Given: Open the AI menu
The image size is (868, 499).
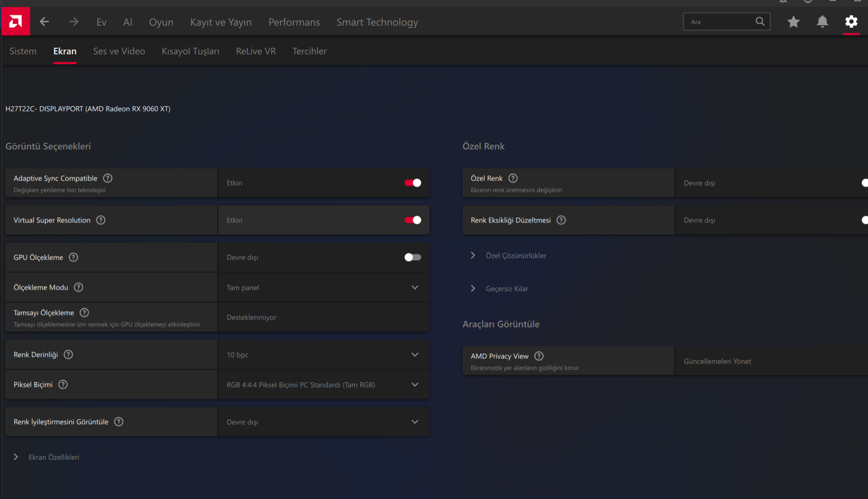Looking at the screenshot, I should (x=128, y=22).
